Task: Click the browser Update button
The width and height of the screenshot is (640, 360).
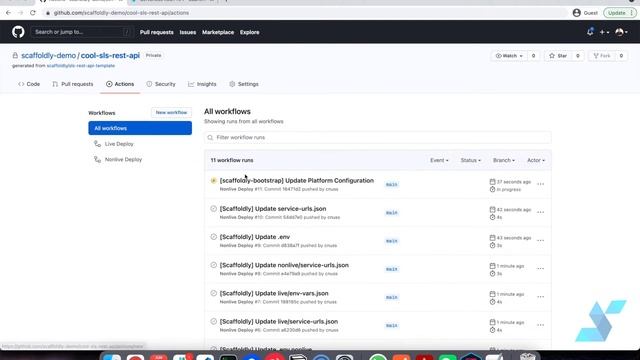Action: click(620, 13)
